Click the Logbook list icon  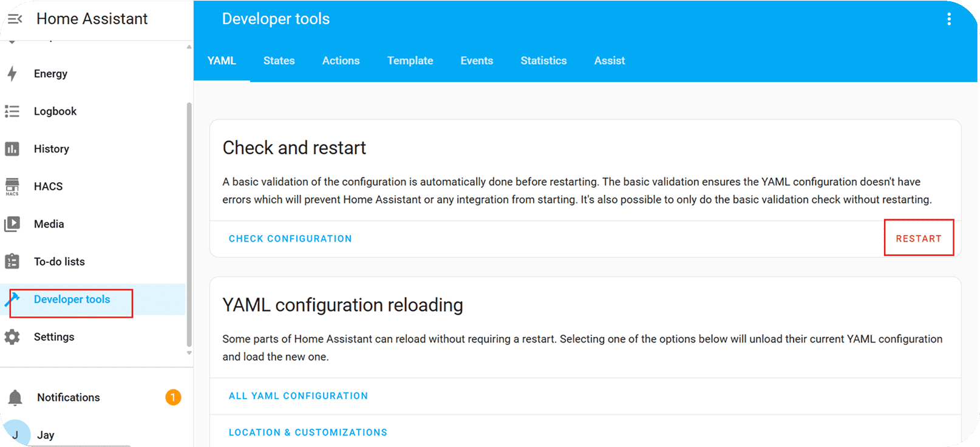[12, 112]
